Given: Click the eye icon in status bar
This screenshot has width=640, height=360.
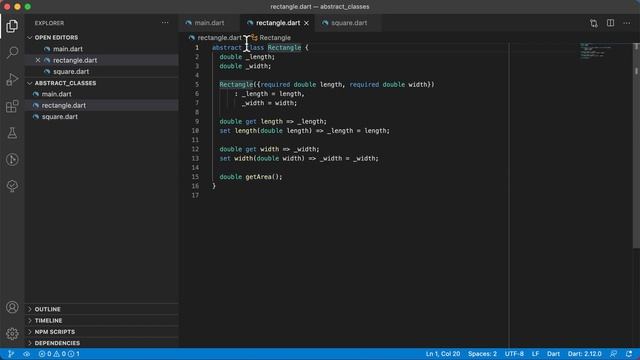Looking at the screenshot, I should click(x=27, y=354).
